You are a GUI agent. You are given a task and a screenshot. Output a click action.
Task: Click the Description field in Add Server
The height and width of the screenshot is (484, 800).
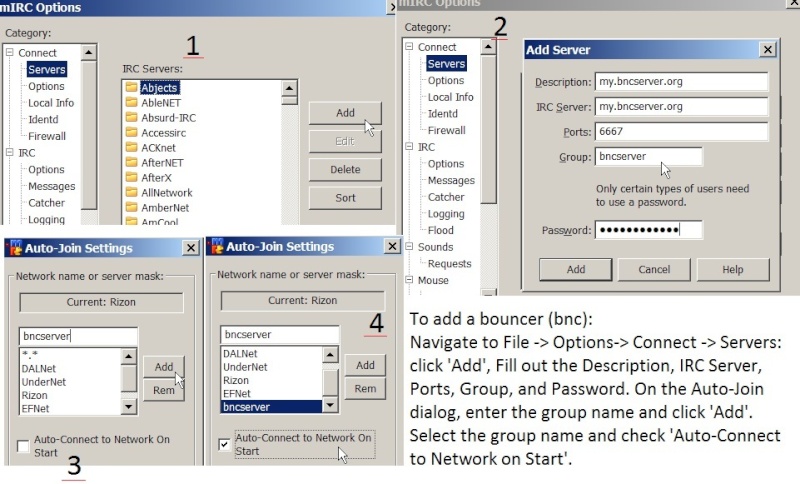point(681,82)
